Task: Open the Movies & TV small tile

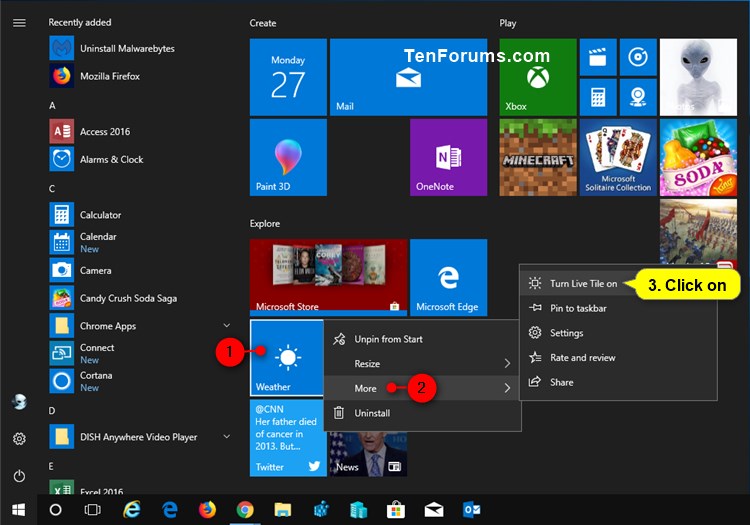Action: (598, 57)
